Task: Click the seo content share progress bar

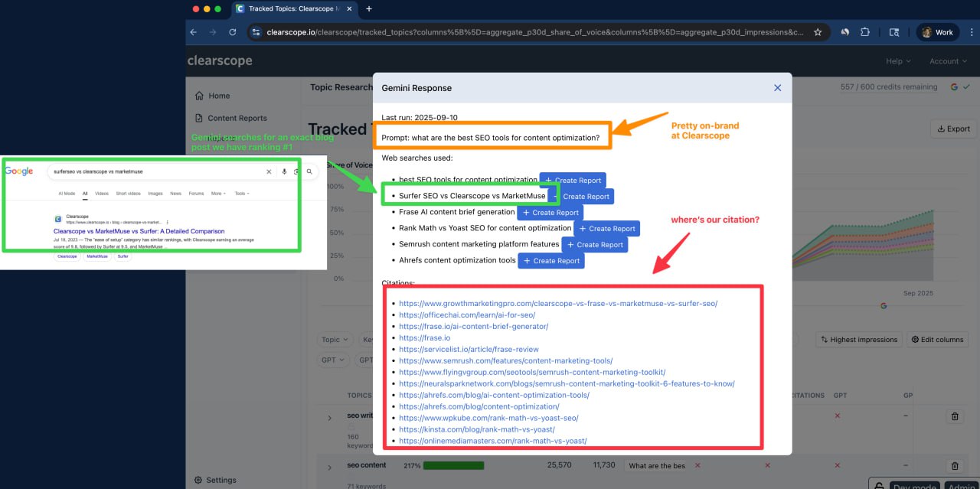Action: coord(453,465)
